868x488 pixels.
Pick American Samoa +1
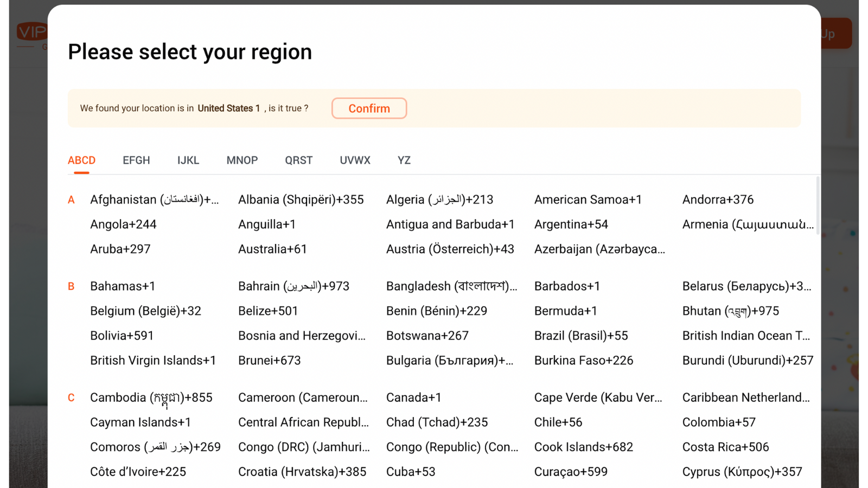588,200
